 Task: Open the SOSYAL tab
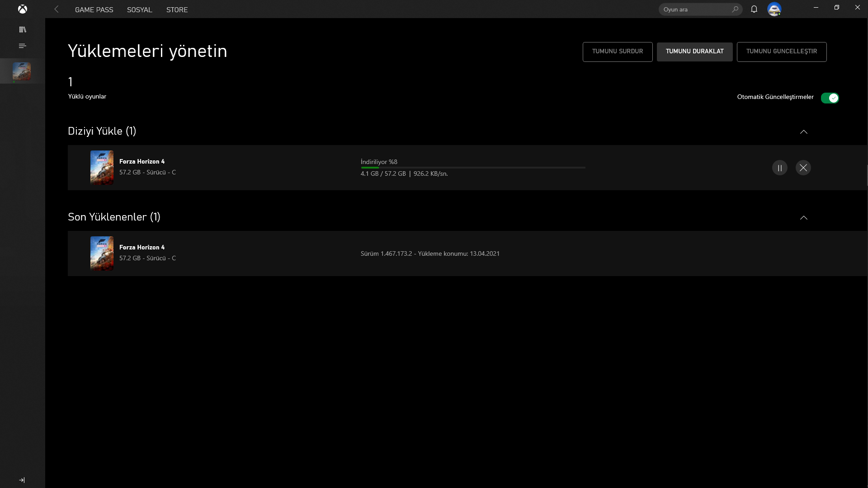(139, 9)
